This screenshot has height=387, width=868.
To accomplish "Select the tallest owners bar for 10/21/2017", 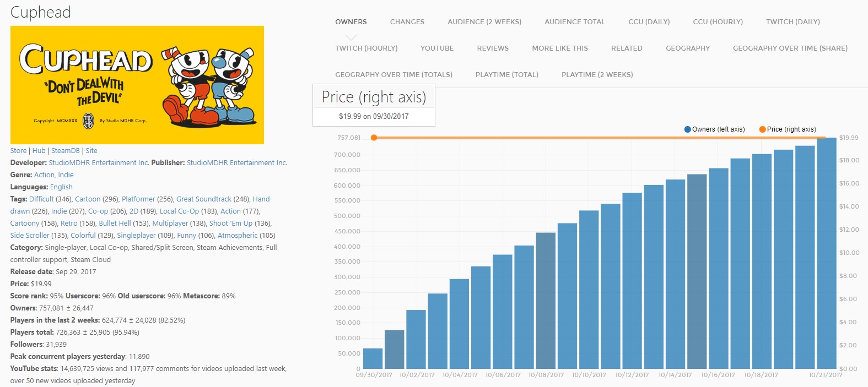I will (827, 253).
